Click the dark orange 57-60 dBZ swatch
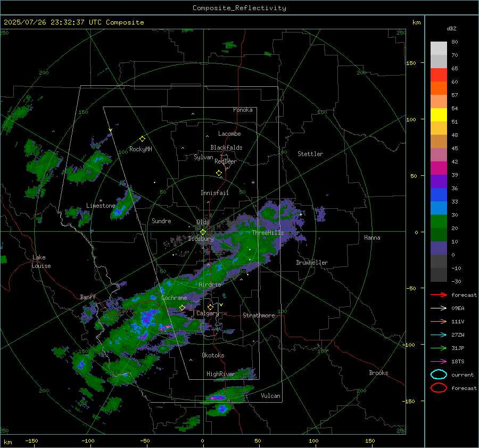 [x=439, y=88]
